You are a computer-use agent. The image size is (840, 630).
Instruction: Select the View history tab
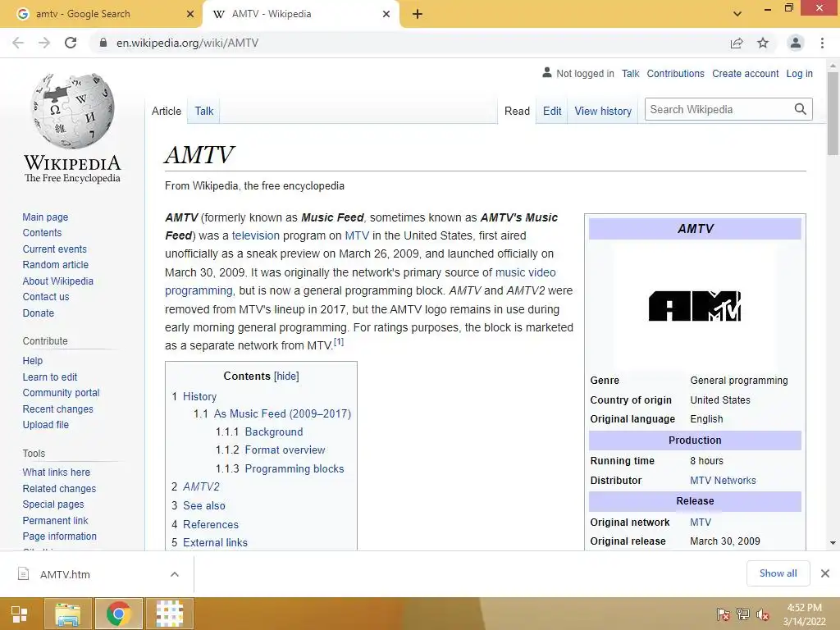pos(603,111)
